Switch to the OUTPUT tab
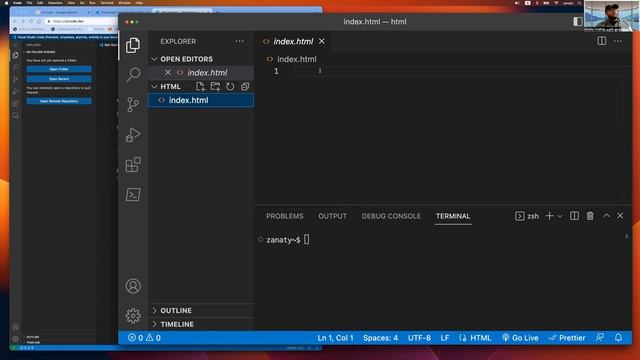The width and height of the screenshot is (640, 360). (x=332, y=216)
